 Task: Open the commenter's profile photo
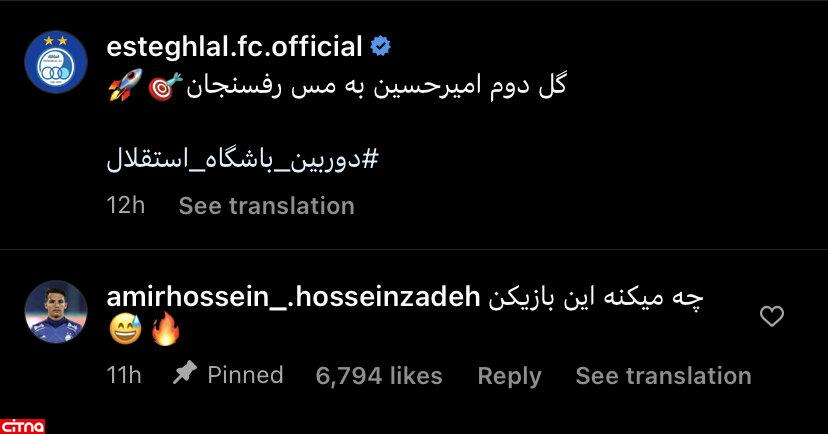(x=54, y=312)
